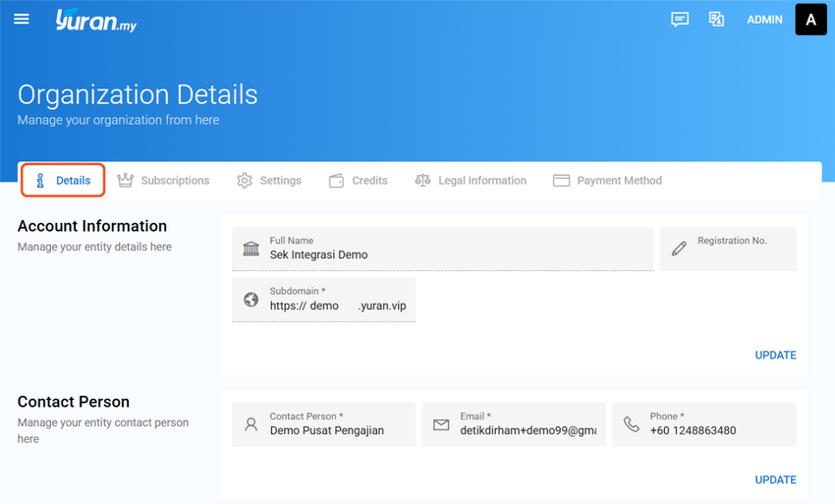Focus the Full Name input field

click(x=442, y=249)
